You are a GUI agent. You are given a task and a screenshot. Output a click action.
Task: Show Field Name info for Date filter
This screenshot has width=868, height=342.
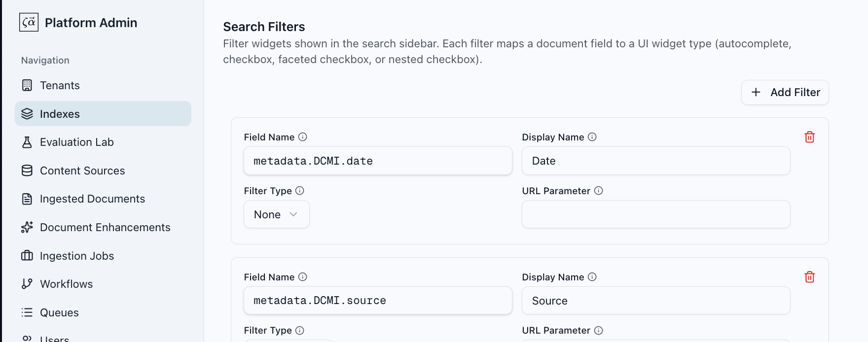point(303,137)
